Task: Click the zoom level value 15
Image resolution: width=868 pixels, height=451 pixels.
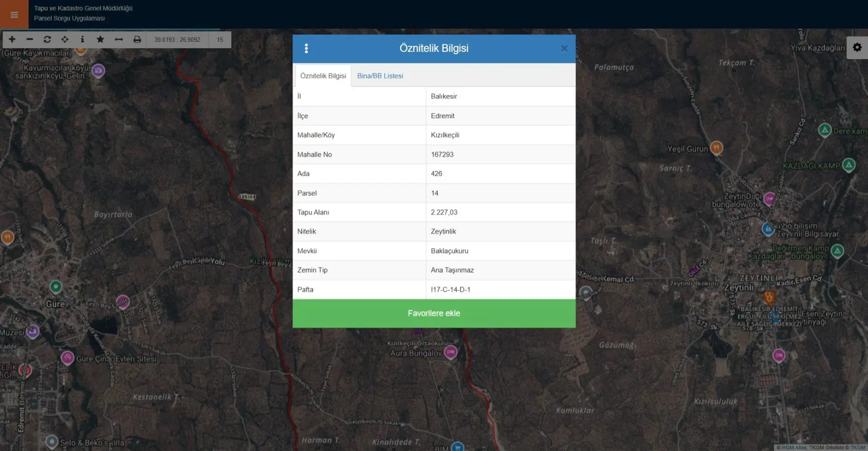Action: coord(220,40)
